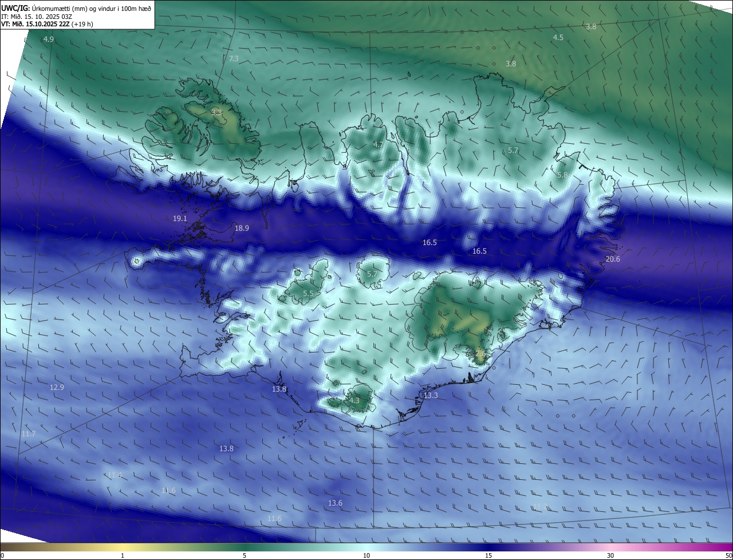Click the map value 13.6
This screenshot has height=560, width=733.
pos(335,503)
